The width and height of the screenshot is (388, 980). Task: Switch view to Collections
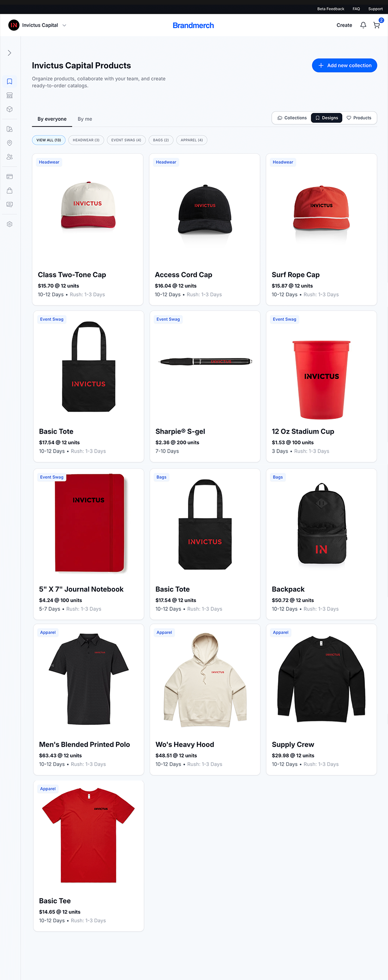292,118
